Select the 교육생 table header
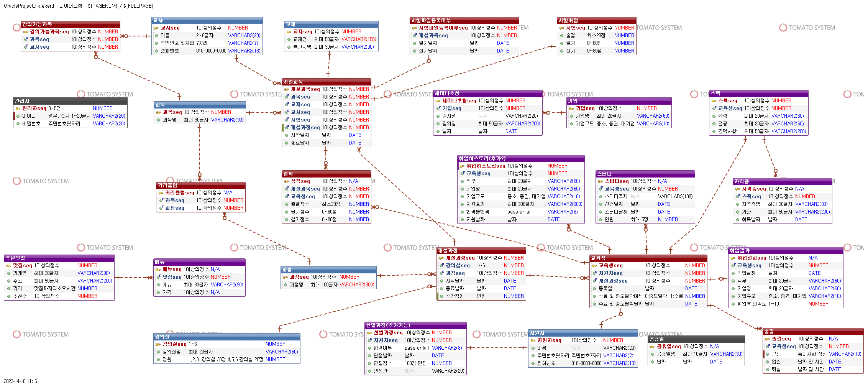The width and height of the screenshot is (868, 388). [x=648, y=258]
